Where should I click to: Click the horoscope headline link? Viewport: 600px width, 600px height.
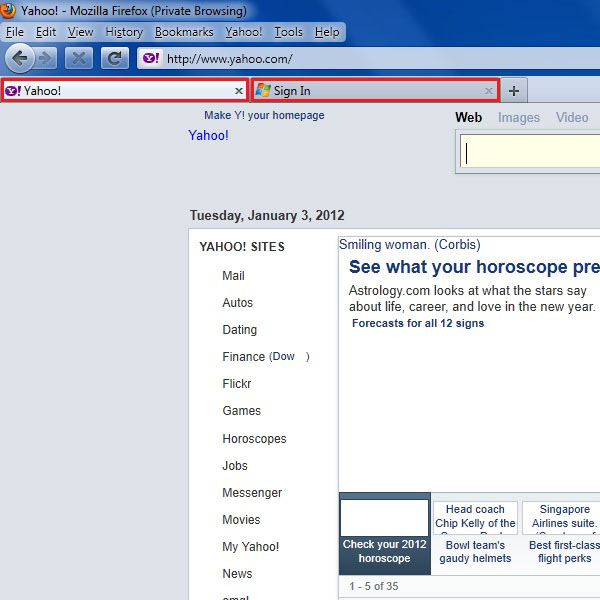[x=474, y=267]
